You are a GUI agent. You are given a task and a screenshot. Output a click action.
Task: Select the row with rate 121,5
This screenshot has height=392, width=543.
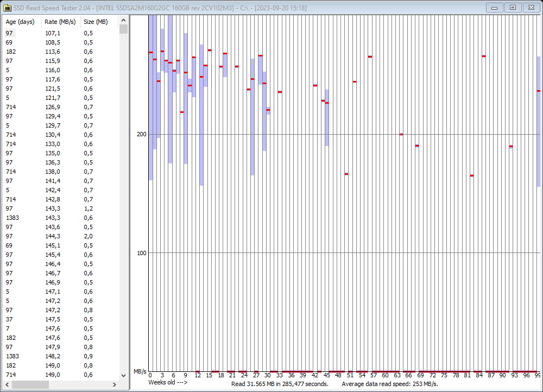pos(61,88)
